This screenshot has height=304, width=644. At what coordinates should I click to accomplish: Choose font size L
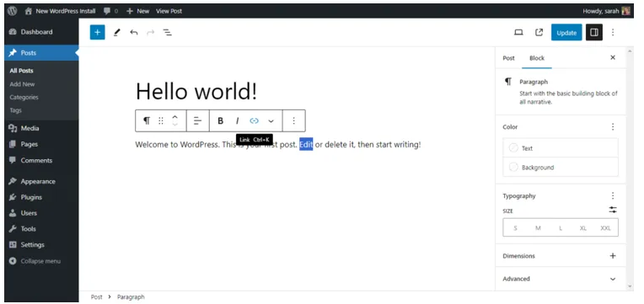coord(561,228)
